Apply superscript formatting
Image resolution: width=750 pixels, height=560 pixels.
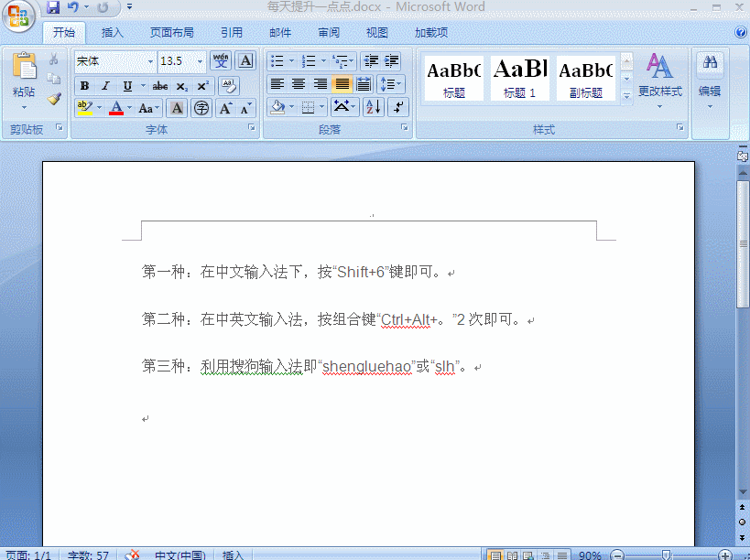pyautogui.click(x=205, y=84)
